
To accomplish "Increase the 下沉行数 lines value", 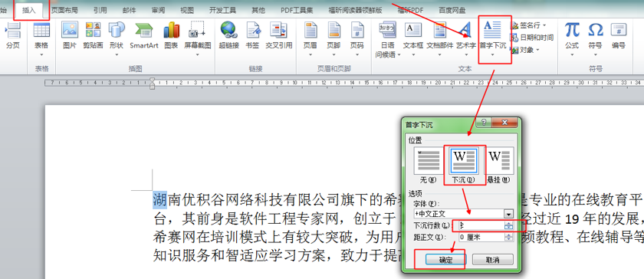I will tap(509, 224).
